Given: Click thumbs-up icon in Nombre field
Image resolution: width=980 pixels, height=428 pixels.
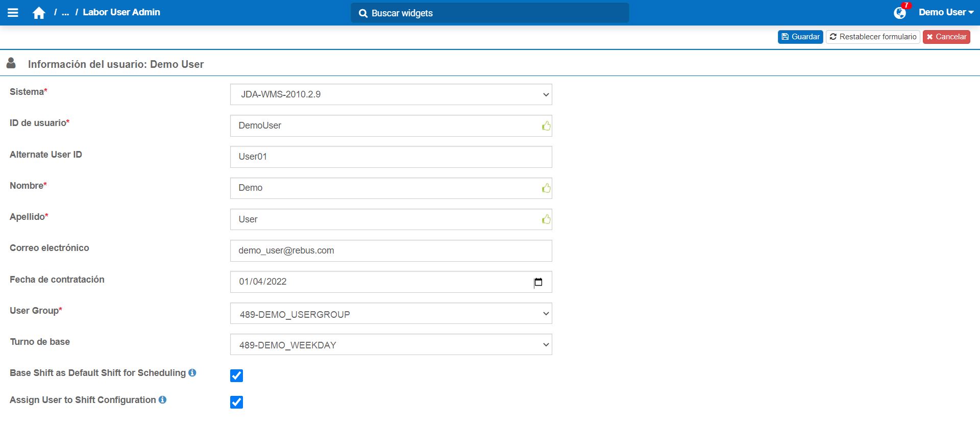Looking at the screenshot, I should (x=546, y=188).
